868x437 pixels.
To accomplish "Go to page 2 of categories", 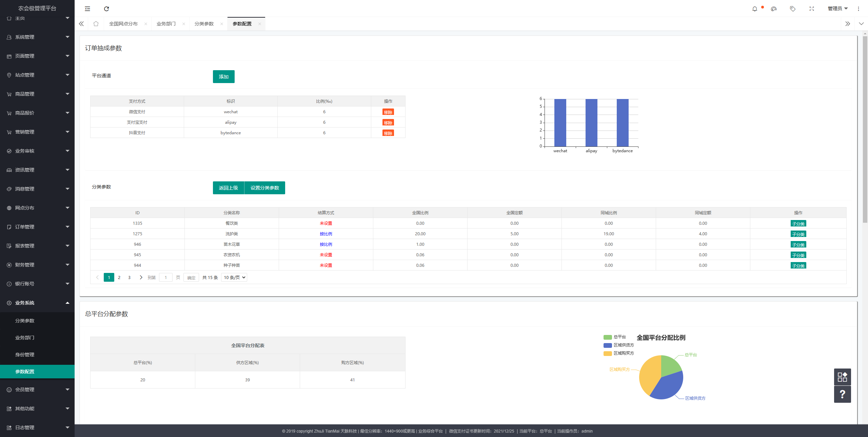I will [119, 277].
